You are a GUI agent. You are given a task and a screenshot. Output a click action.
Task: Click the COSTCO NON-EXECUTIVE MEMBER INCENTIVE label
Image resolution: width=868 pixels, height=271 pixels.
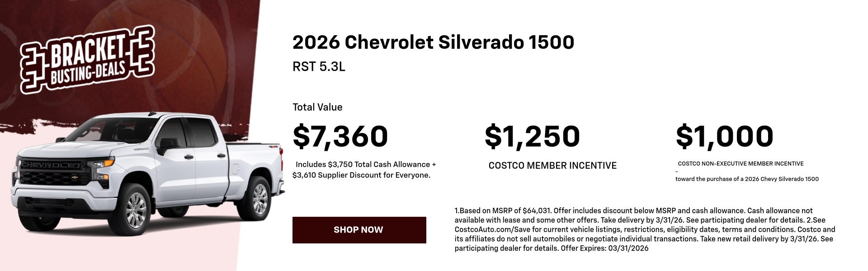pos(741,164)
